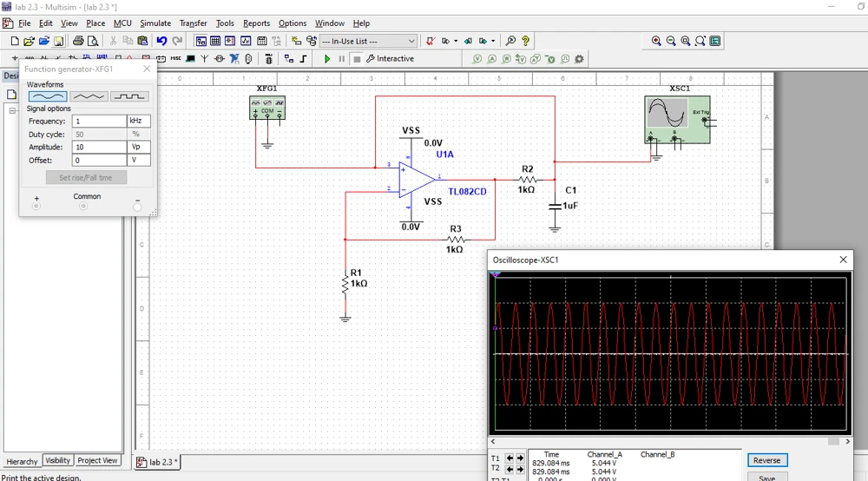The height and width of the screenshot is (481, 868).
Task: Create a new design file
Action: (15, 41)
